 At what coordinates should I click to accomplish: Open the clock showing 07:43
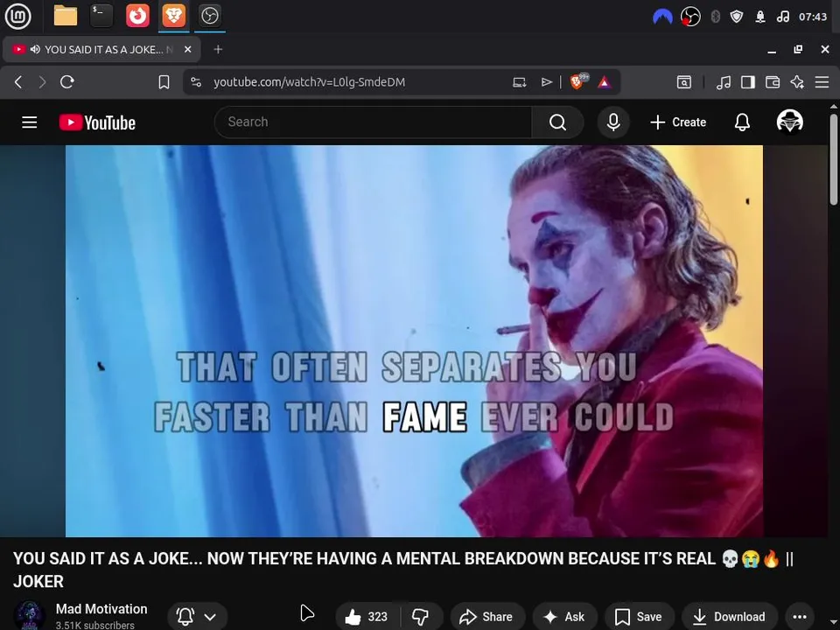813,17
